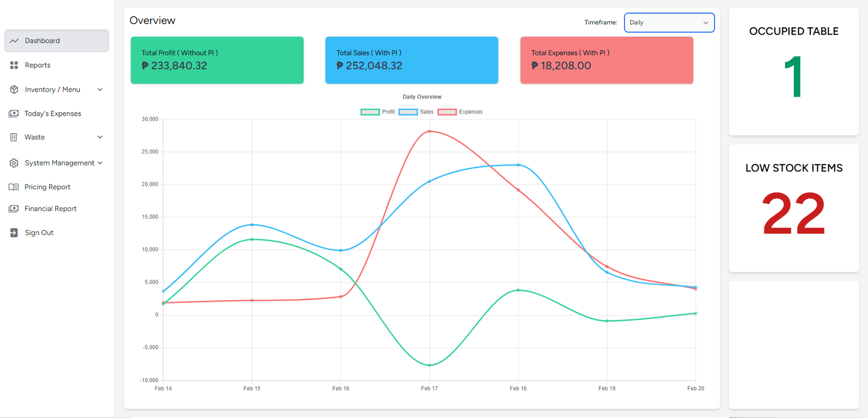Open the Financial Report page

click(x=50, y=208)
